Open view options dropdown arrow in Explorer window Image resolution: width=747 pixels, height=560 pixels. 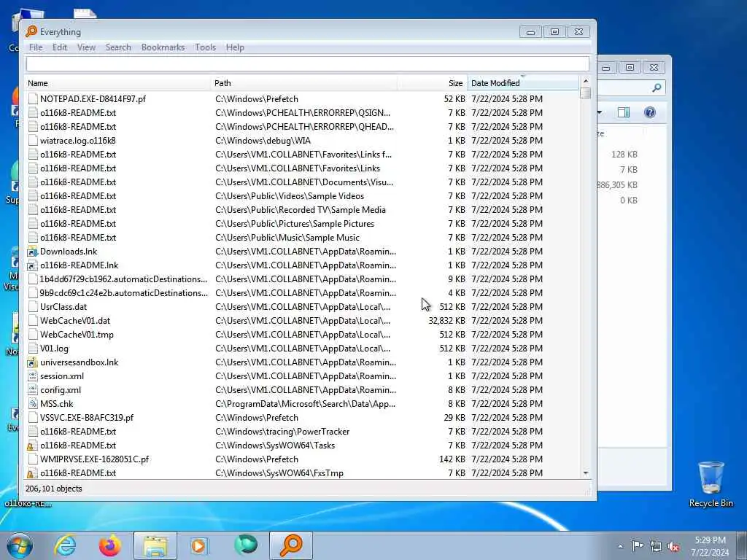pos(600,112)
